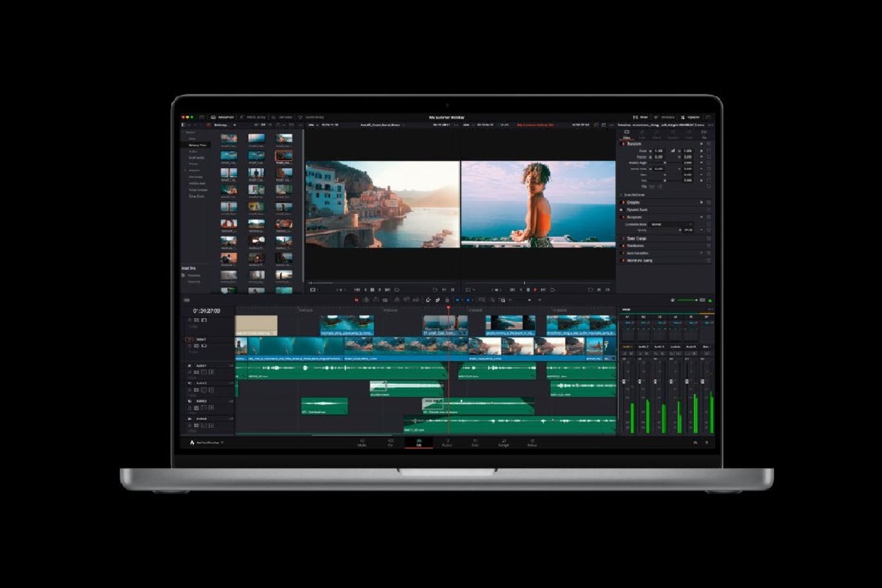Adjust the monitor volume slider
Viewport: 882px width, 588px height.
pos(688,300)
